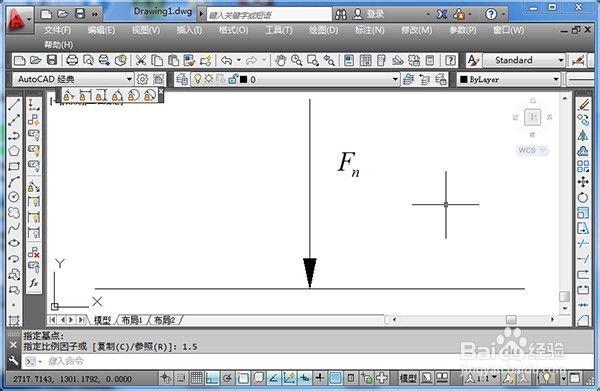
Task: Click the Plot (print) icon
Action: (x=72, y=60)
